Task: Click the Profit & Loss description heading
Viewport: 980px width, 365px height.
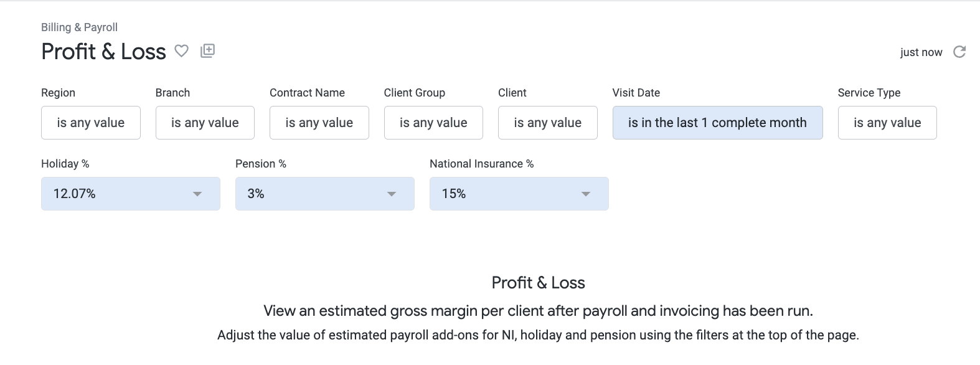Action: click(538, 283)
